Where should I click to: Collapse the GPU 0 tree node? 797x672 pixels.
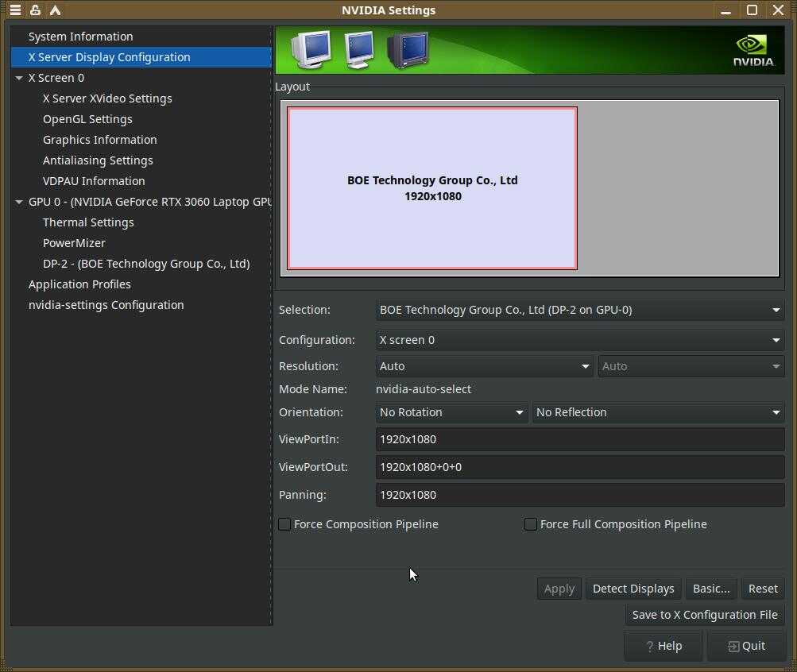(x=19, y=203)
